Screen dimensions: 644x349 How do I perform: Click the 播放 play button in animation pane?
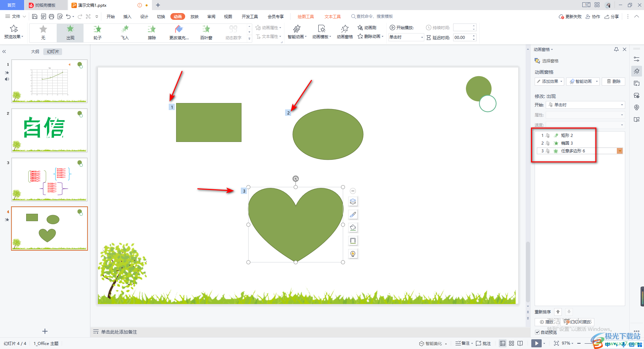(547, 322)
